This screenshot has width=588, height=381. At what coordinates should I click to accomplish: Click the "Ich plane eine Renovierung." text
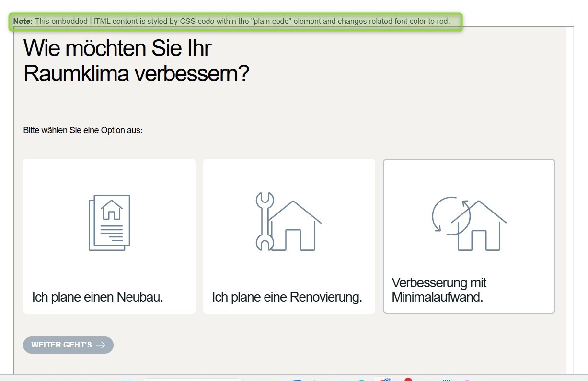coord(287,297)
